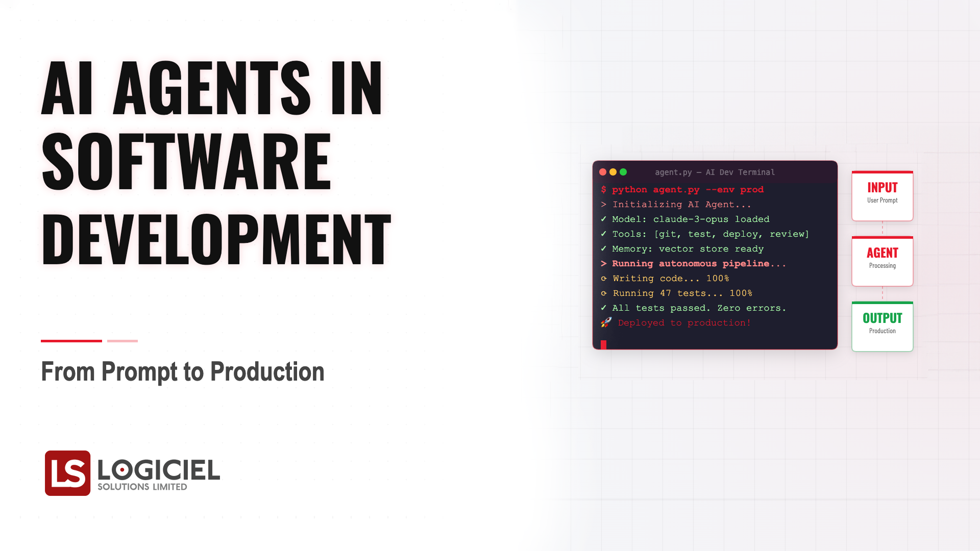Viewport: 980px width, 551px height.
Task: Click the green maximize dot in terminal
Action: (623, 172)
